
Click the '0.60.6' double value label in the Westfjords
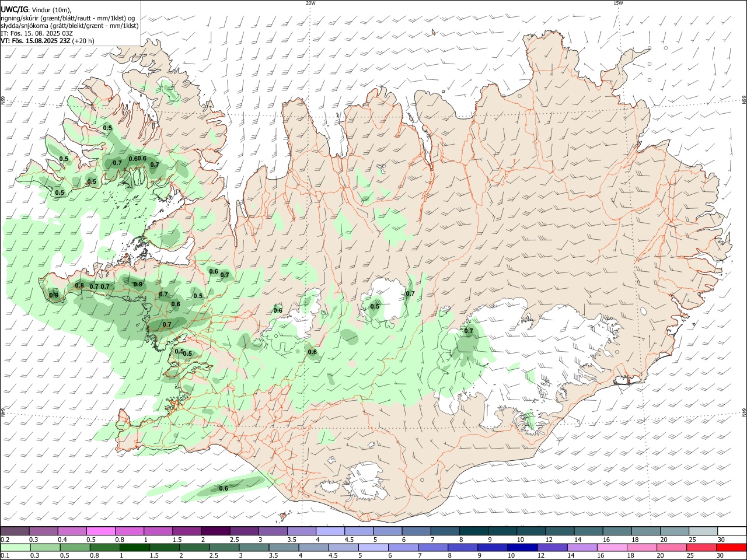[x=137, y=159]
